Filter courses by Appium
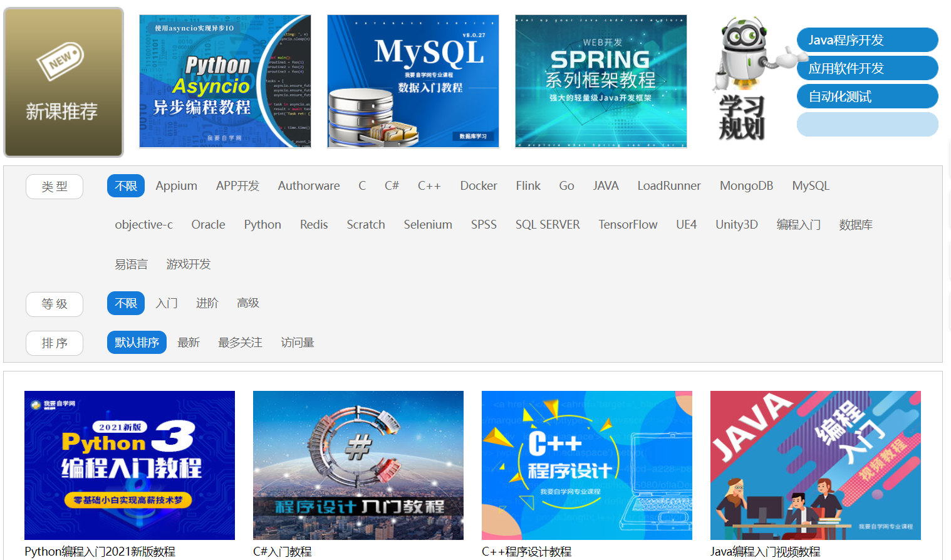 [x=177, y=186]
